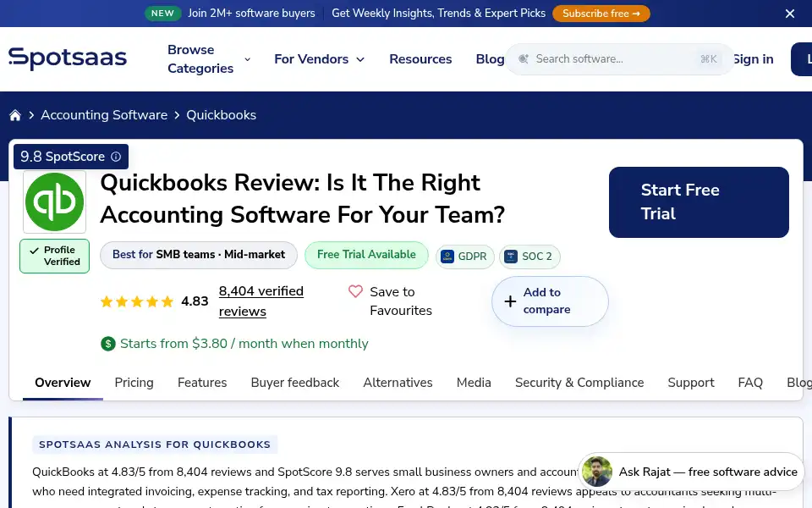812x508 pixels.
Task: Click the 4.83 rating value
Action: [x=195, y=301]
